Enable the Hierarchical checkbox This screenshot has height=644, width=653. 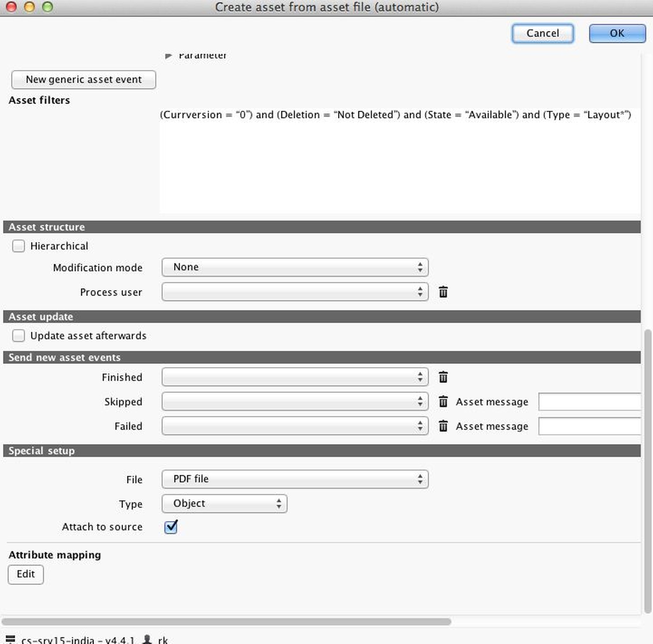tap(18, 246)
